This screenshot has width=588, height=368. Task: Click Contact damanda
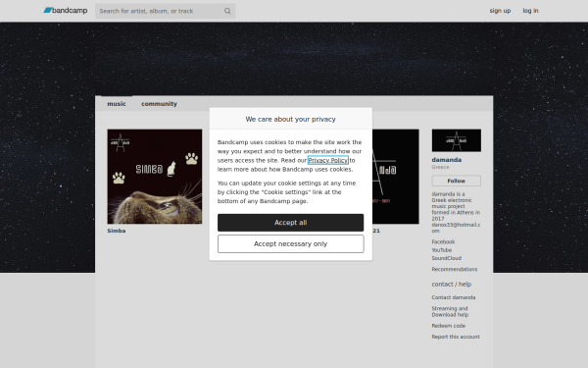[x=454, y=297]
